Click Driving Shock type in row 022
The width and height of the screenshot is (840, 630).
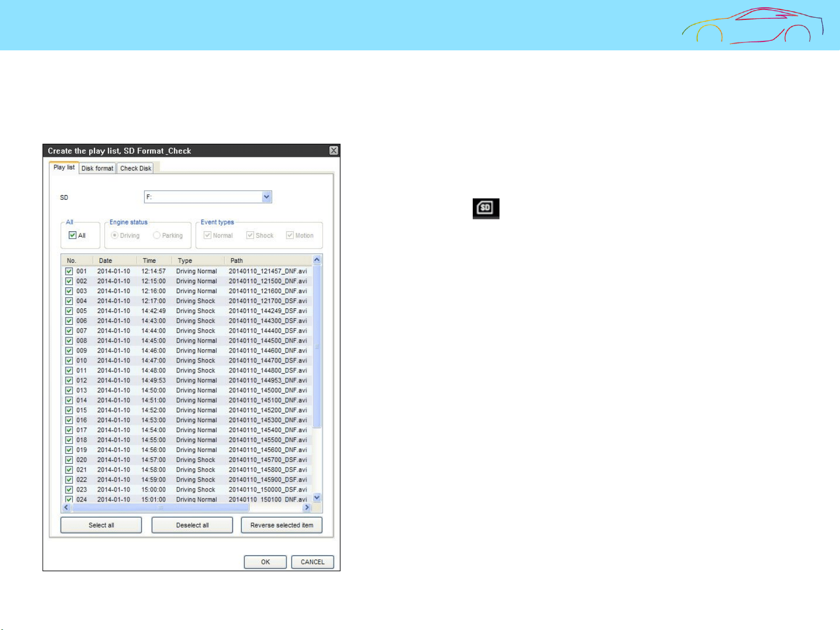click(196, 479)
